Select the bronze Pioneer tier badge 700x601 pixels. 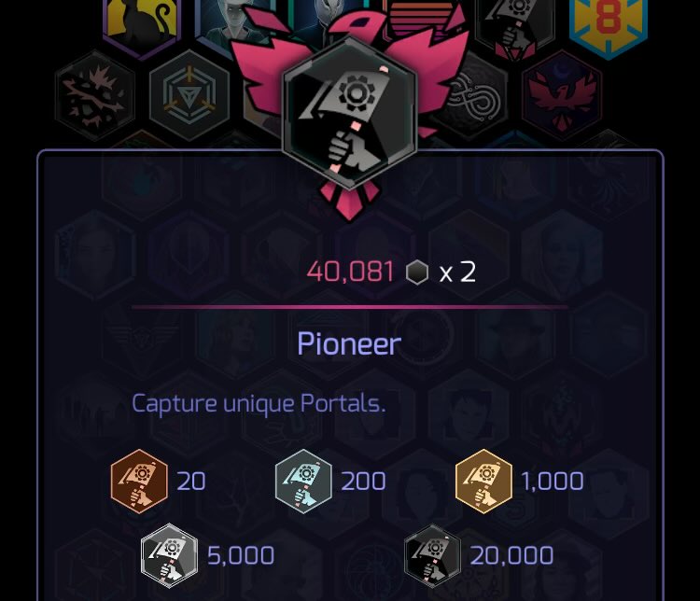pos(139,481)
